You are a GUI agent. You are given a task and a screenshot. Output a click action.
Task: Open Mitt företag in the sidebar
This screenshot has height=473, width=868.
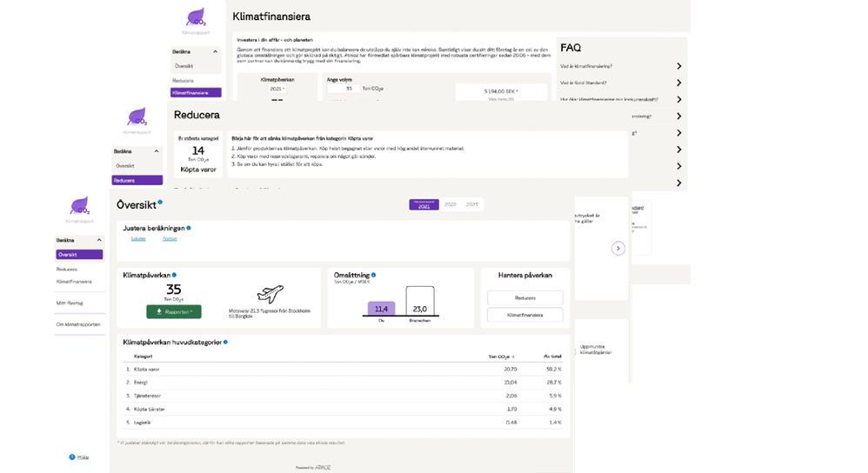pyautogui.click(x=70, y=303)
